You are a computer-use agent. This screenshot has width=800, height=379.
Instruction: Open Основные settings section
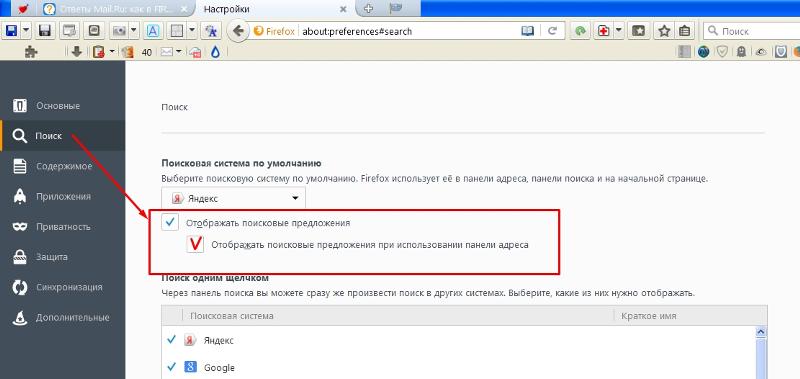pos(62,106)
